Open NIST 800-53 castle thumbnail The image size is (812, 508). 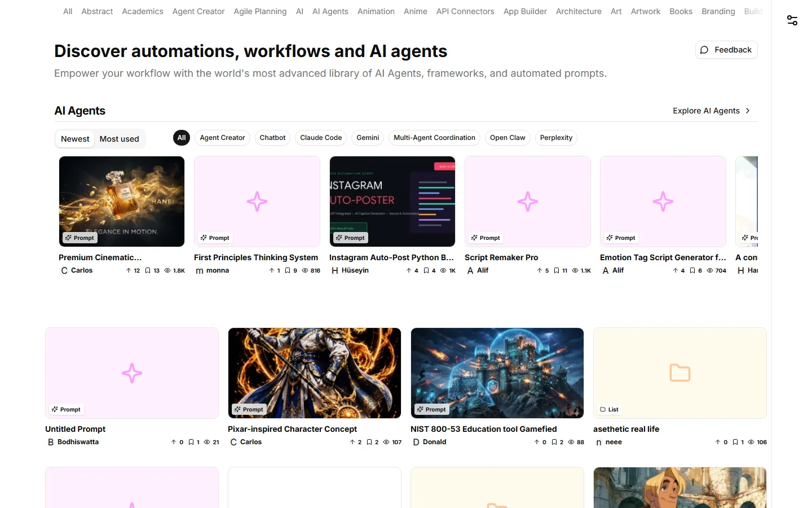click(x=497, y=373)
